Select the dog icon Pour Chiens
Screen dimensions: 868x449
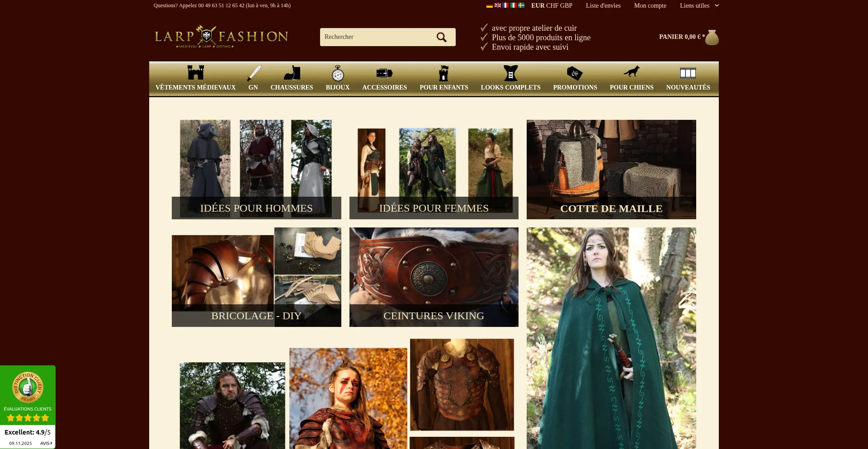631,72
